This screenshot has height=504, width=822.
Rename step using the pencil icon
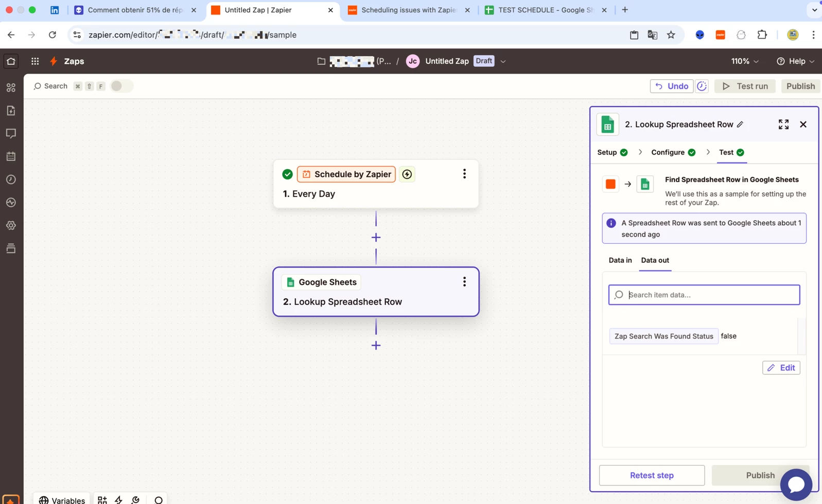tap(740, 124)
